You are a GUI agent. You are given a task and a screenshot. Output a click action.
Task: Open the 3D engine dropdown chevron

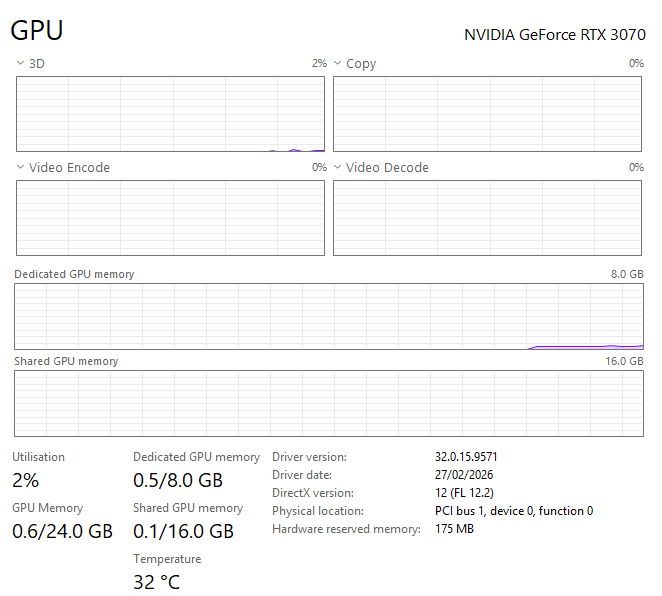(x=20, y=64)
